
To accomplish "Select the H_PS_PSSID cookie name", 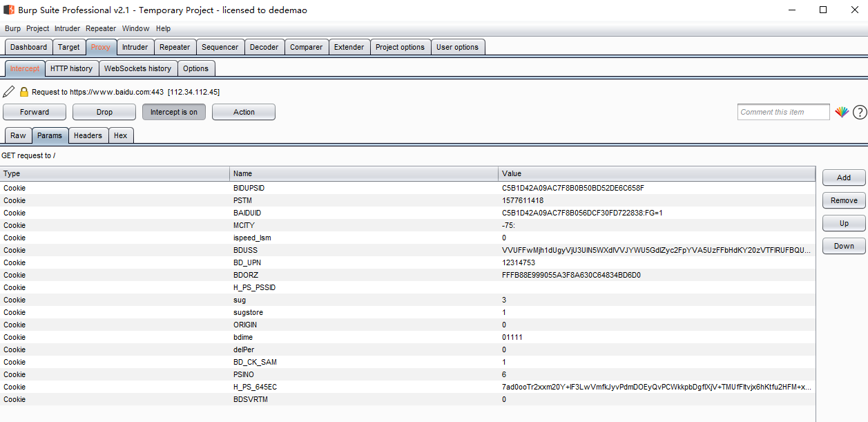I will coord(254,287).
